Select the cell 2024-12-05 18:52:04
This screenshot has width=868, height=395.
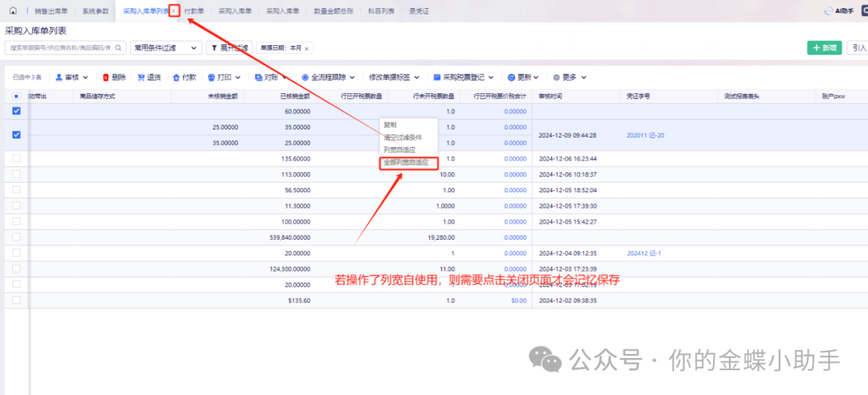coord(567,190)
